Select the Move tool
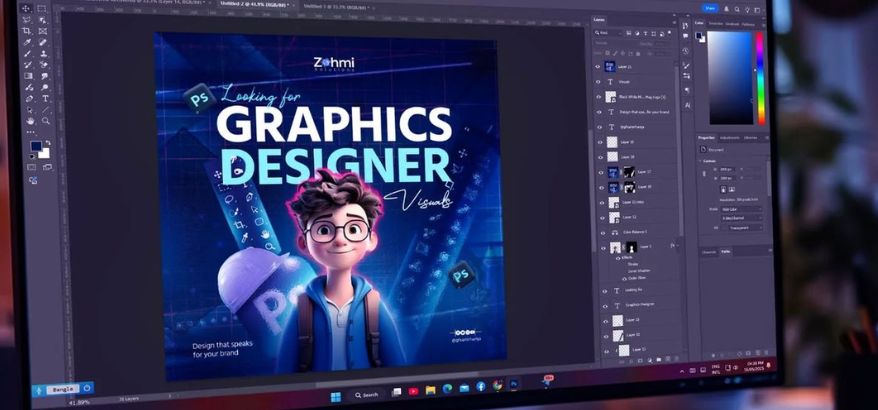 click(x=26, y=9)
